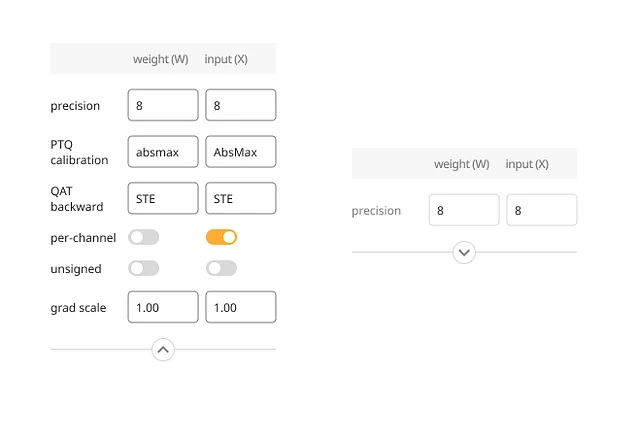Expand the collapsed precision panel

(x=464, y=252)
